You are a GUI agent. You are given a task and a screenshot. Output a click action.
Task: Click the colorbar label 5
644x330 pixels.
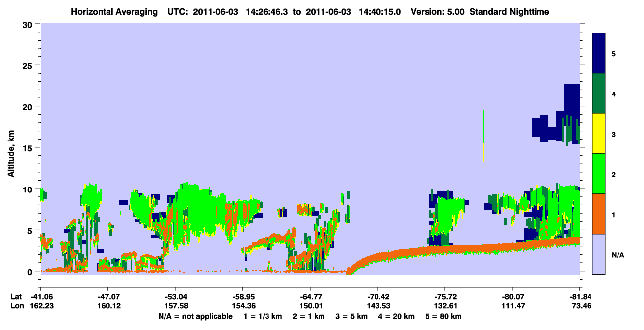614,53
